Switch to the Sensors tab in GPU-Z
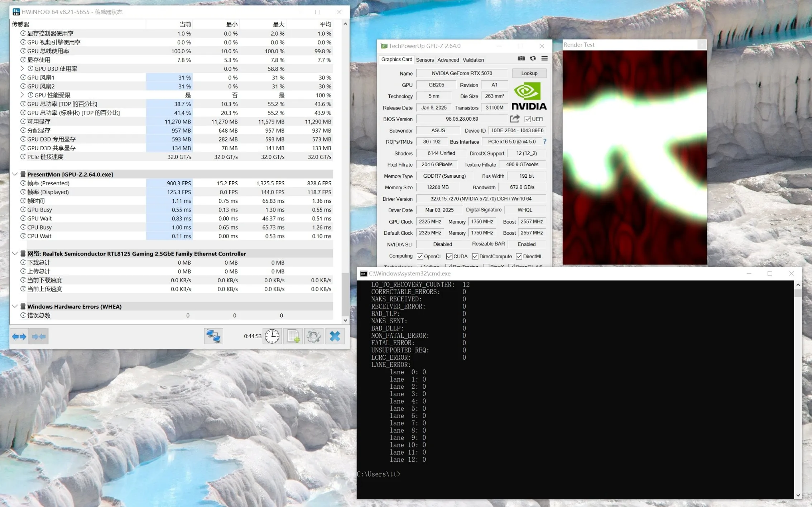This screenshot has height=507, width=812. pyautogui.click(x=425, y=60)
